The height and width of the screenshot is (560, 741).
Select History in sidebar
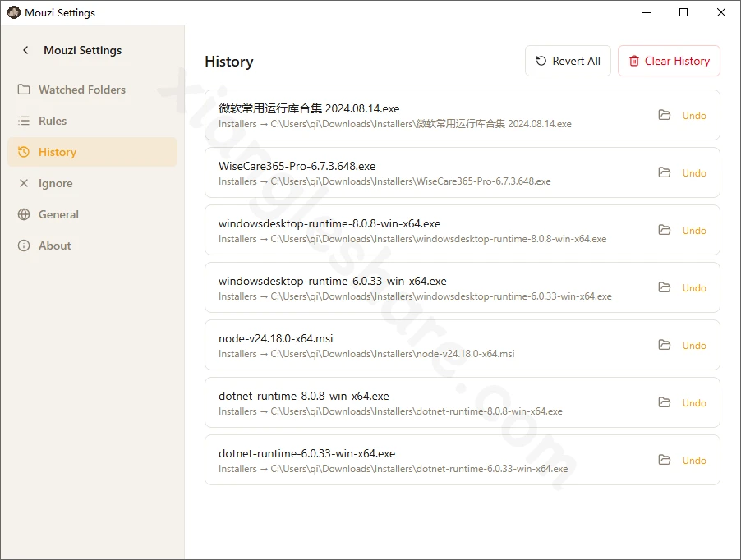(x=93, y=152)
